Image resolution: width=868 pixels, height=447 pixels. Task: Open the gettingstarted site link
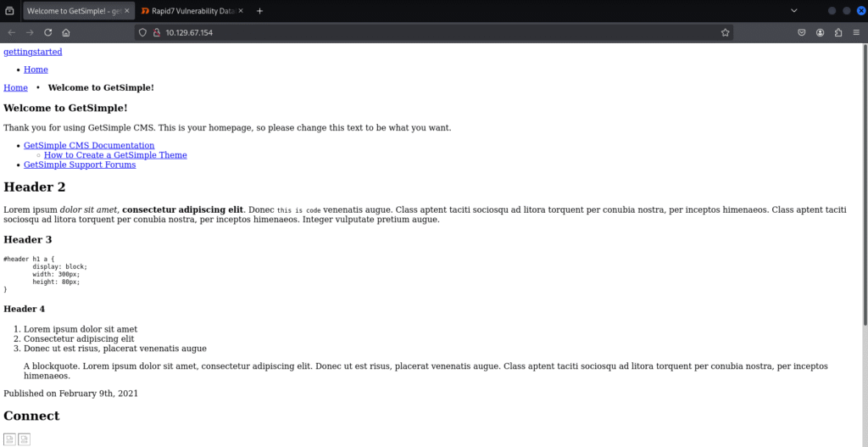(x=33, y=52)
